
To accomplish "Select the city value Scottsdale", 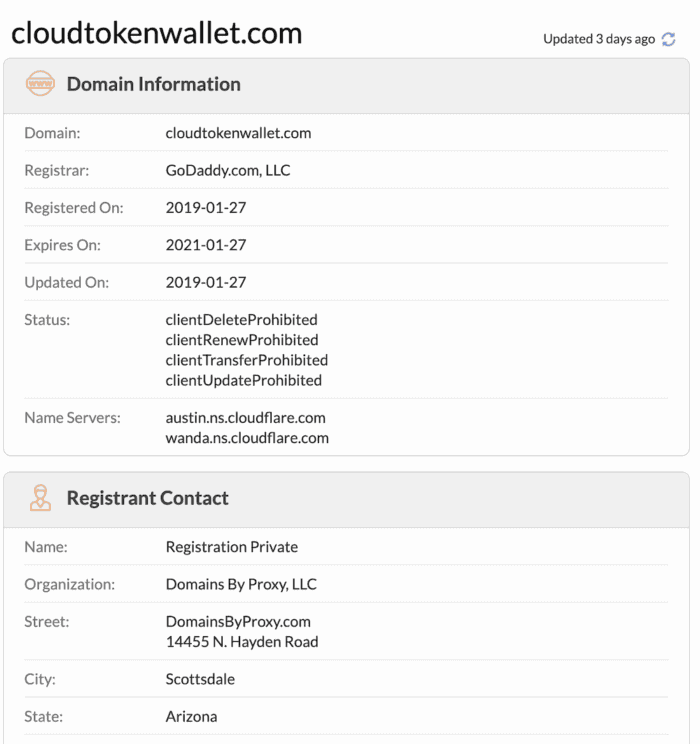I will click(200, 679).
